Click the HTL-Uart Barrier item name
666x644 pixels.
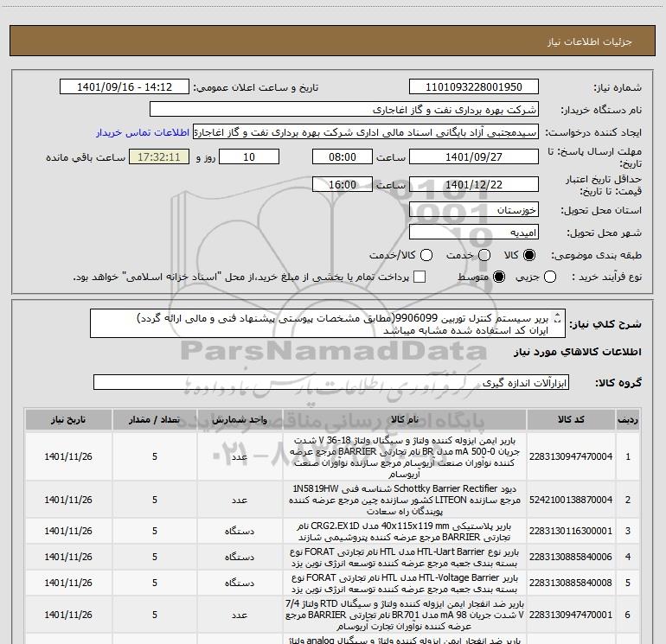(x=405, y=558)
